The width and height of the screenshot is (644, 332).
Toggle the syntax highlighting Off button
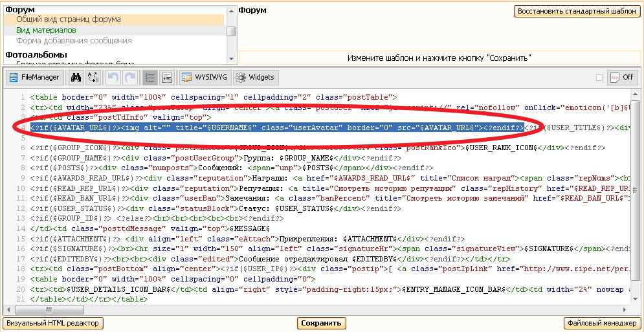pyautogui.click(x=622, y=78)
